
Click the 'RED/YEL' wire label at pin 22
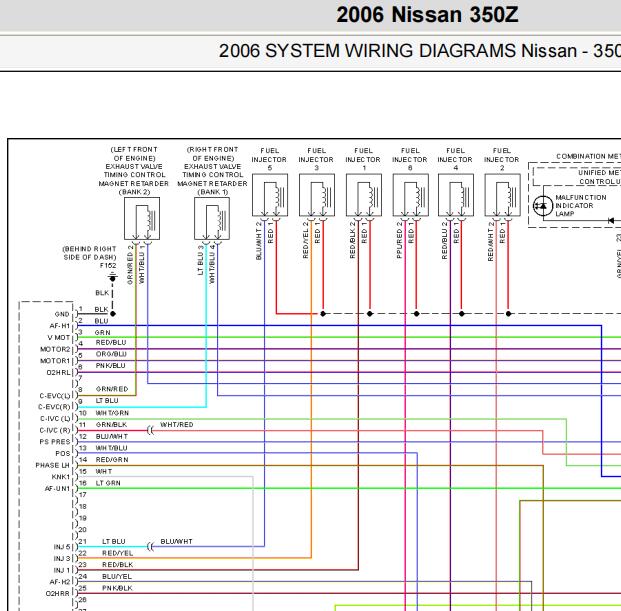(117, 553)
